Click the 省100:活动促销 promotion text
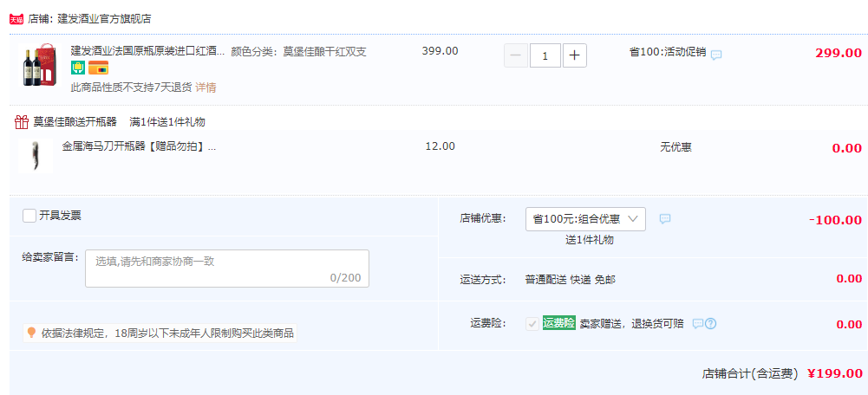This screenshot has height=395, width=868. click(668, 52)
